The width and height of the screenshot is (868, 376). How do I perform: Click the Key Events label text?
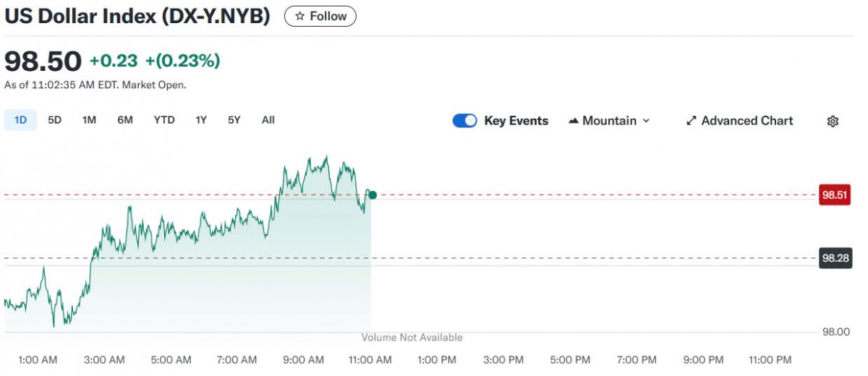pos(516,121)
